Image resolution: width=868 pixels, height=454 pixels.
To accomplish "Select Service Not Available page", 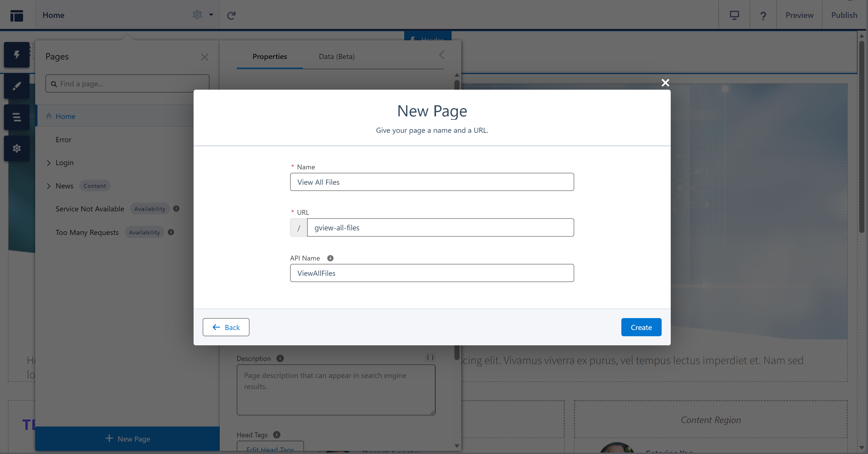I will click(x=90, y=209).
